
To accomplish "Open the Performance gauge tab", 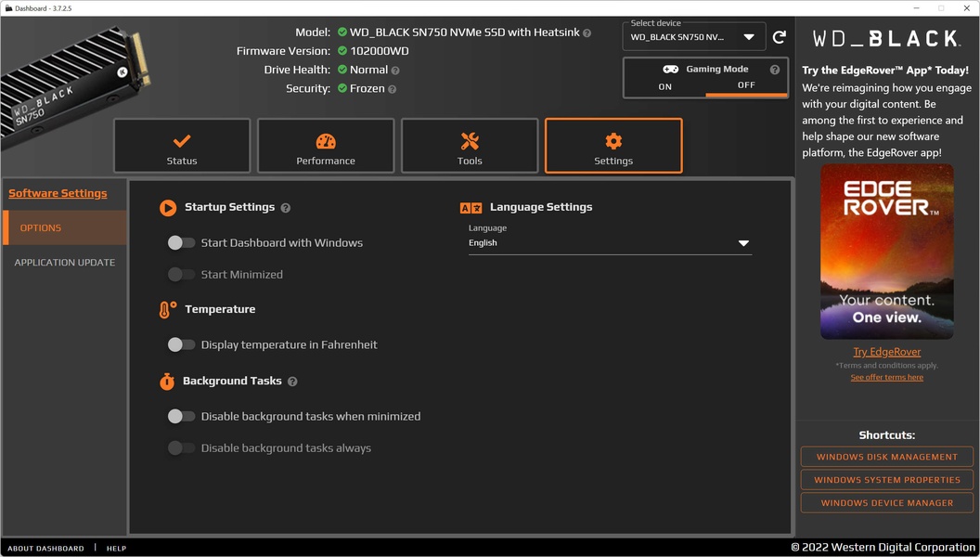I will (326, 146).
